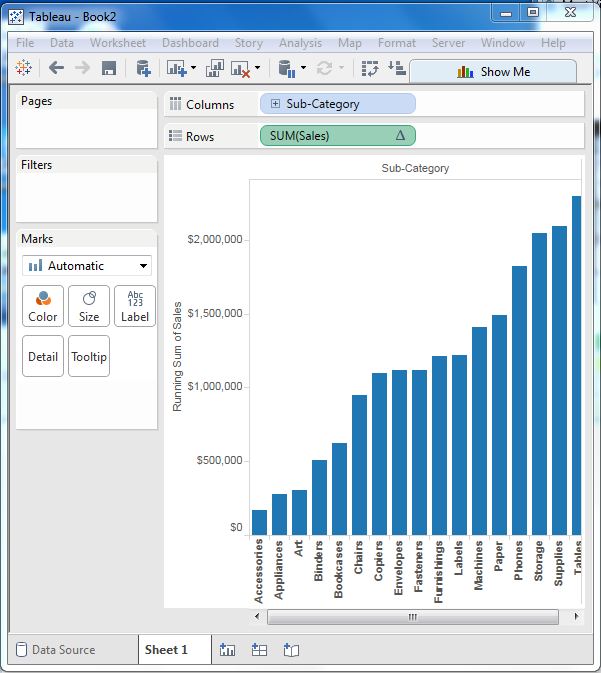Image resolution: width=601 pixels, height=673 pixels.
Task: Click the new worksheet tab icon
Action: click(x=227, y=650)
